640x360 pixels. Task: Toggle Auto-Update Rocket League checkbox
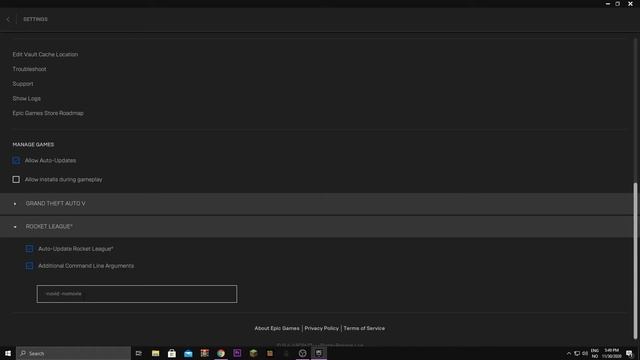pos(29,249)
